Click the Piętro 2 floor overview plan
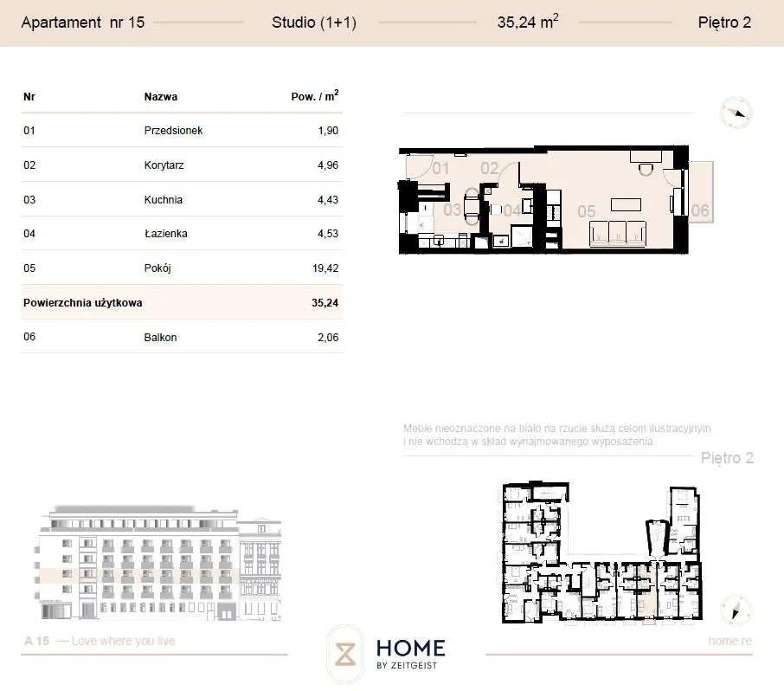The image size is (784, 691). [x=602, y=553]
